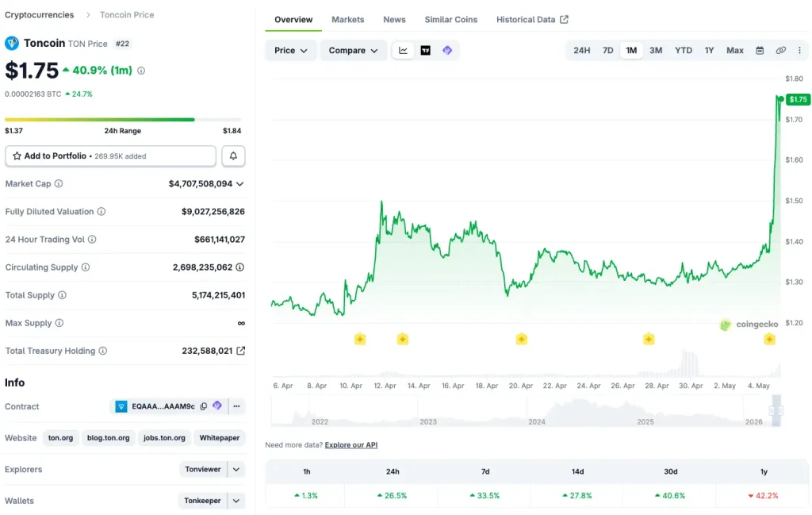Select the 7D time range
The height and width of the screenshot is (515, 812).
click(607, 50)
